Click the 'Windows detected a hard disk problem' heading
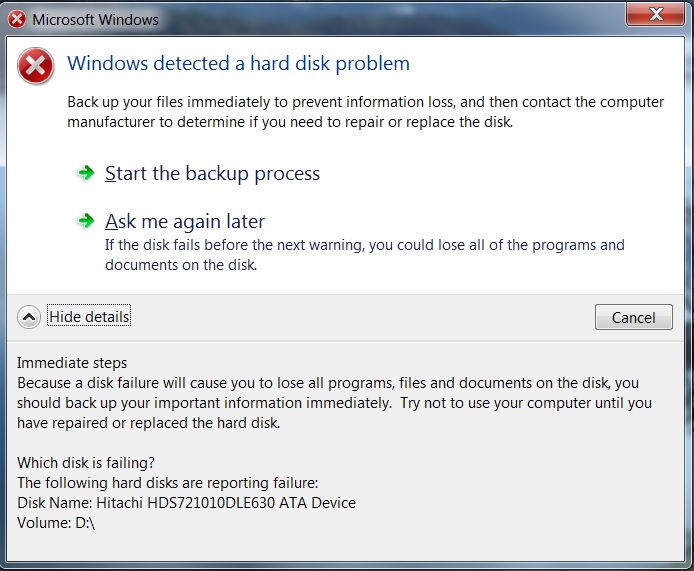Screen dimensions: 694x571 pos(238,64)
